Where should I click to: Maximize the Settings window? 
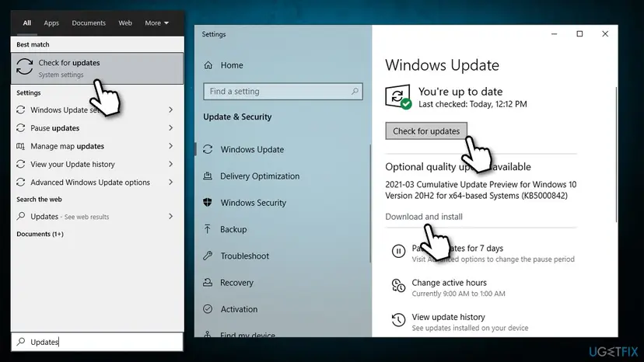(579, 34)
